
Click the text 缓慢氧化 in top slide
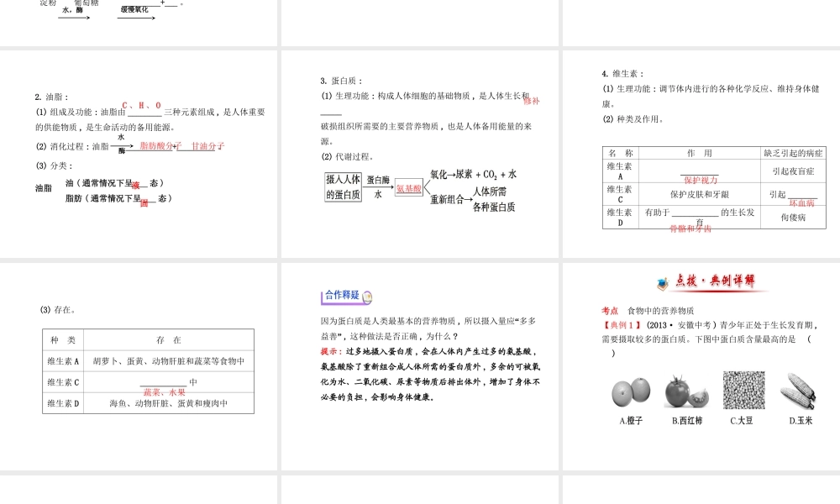click(134, 9)
